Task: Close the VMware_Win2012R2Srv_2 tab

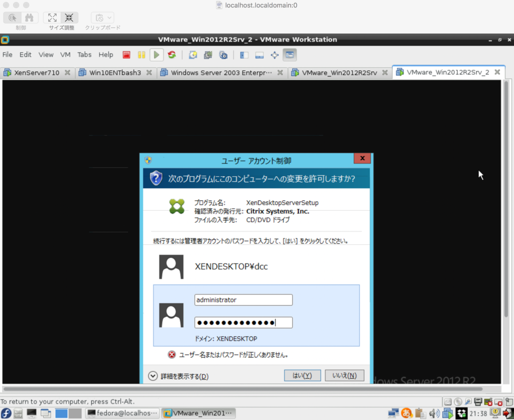Action: click(x=497, y=72)
